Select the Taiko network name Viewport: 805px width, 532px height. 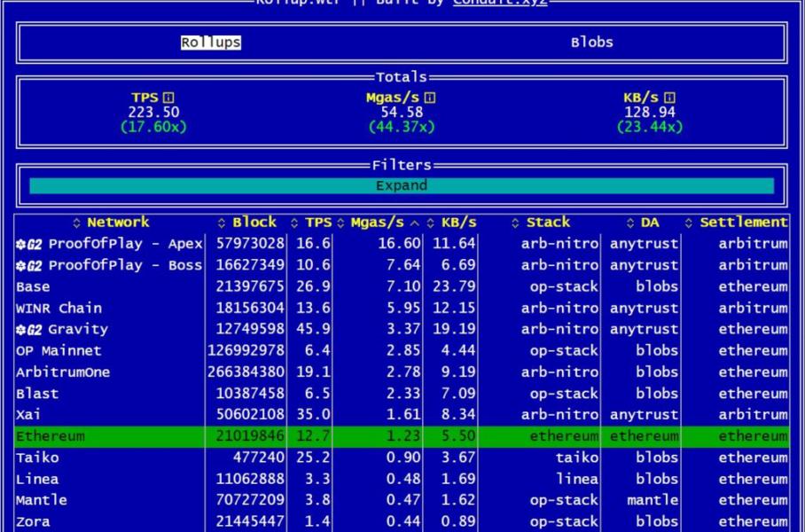37,458
